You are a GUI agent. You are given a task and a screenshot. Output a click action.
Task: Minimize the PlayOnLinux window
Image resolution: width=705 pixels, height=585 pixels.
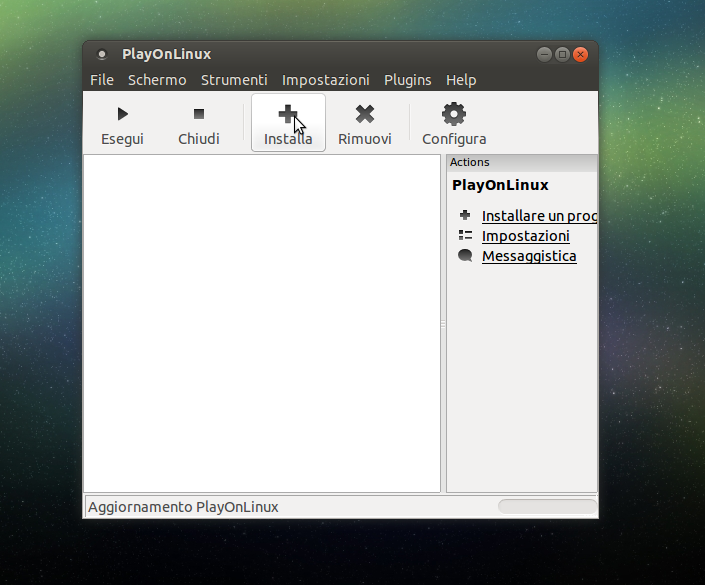click(x=544, y=54)
